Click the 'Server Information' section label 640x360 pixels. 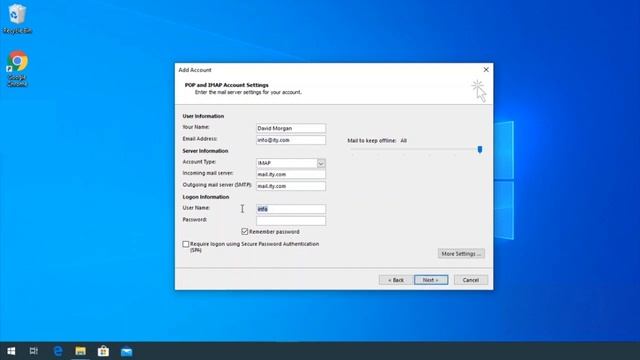205,151
